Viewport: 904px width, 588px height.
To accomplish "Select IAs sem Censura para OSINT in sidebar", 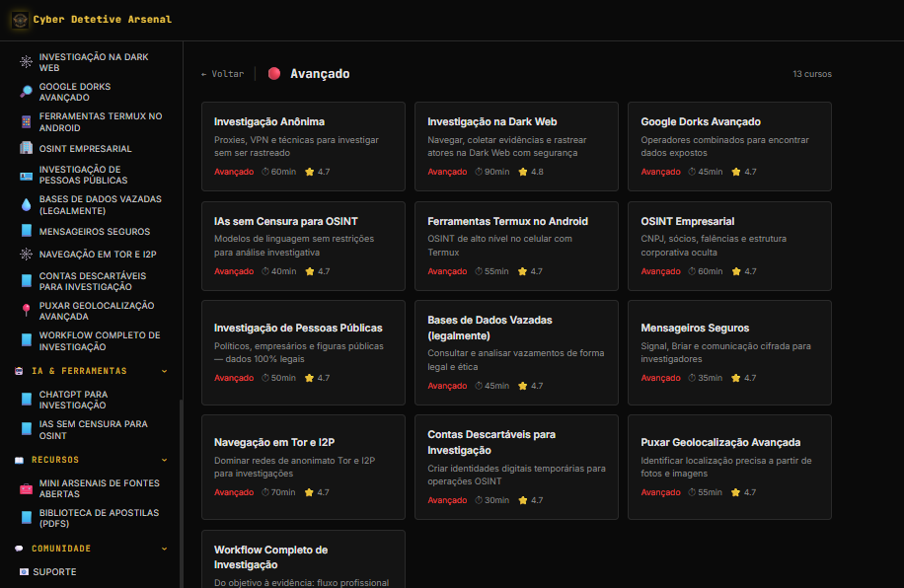I will [95, 430].
